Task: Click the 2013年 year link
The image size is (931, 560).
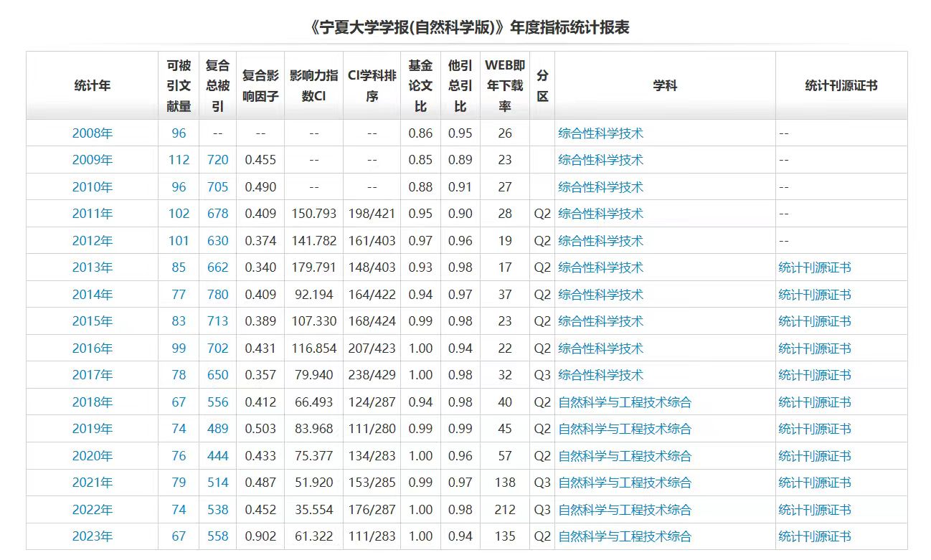Action: (x=93, y=267)
